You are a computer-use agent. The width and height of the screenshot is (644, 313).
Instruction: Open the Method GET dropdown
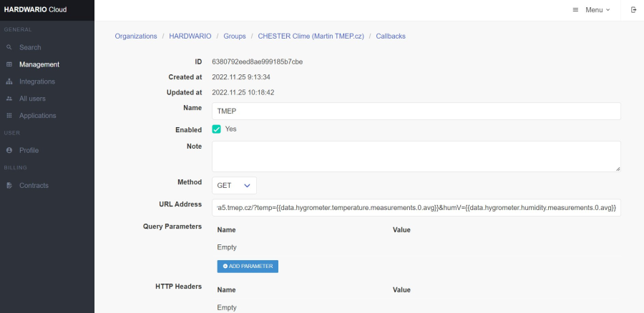coord(234,185)
